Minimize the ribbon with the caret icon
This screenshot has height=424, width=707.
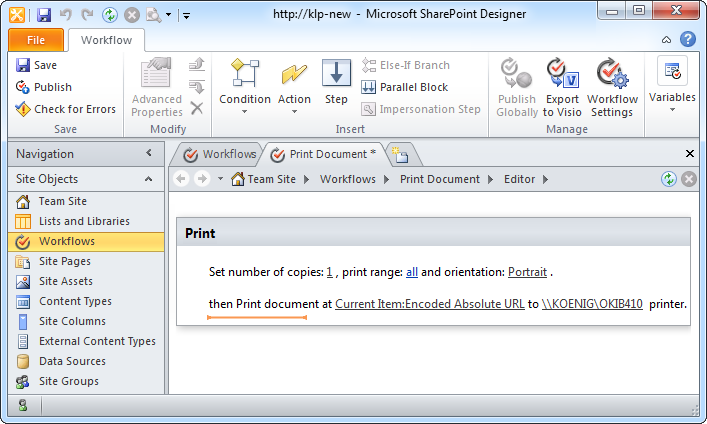click(666, 40)
